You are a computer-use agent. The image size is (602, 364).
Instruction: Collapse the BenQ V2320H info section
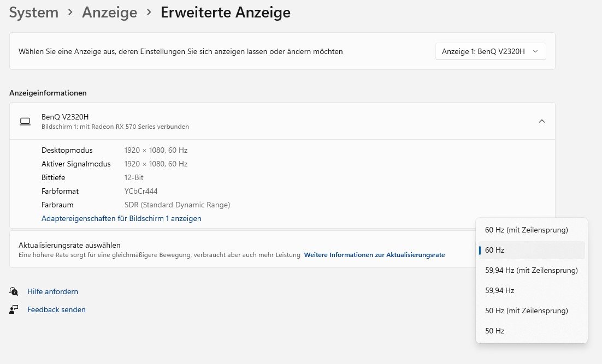point(542,121)
